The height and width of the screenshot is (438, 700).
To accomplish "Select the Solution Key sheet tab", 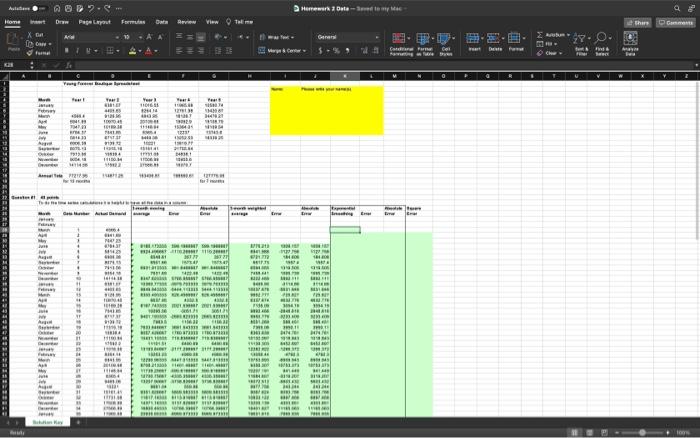I will click(x=47, y=422).
